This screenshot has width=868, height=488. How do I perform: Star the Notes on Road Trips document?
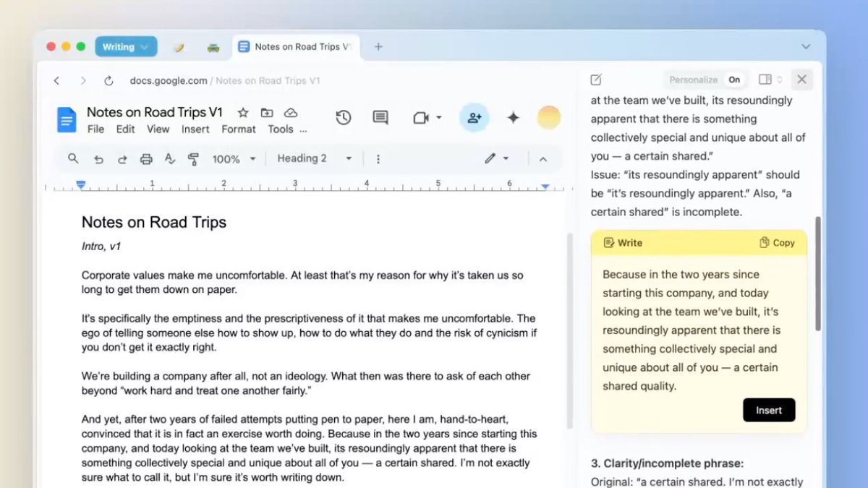pos(243,113)
